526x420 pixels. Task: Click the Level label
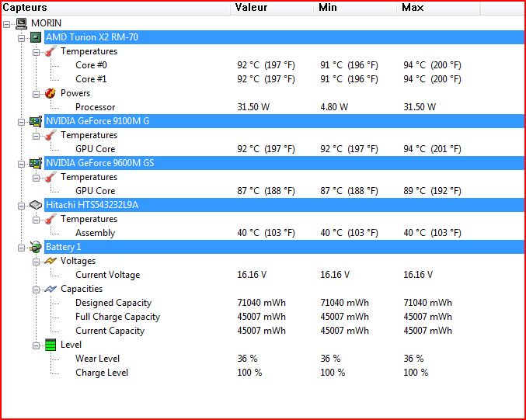(71, 345)
